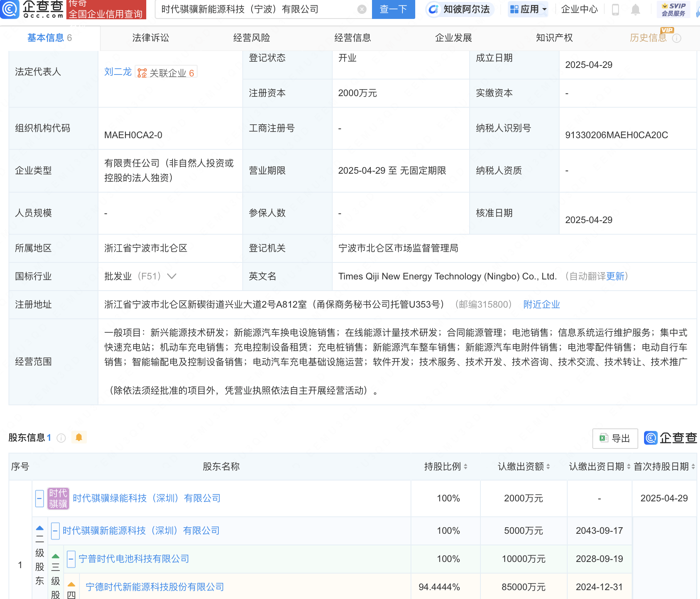Screen dimensions: 700x599
Task: Click 85000万元 contribution cell
Action: pos(524,587)
